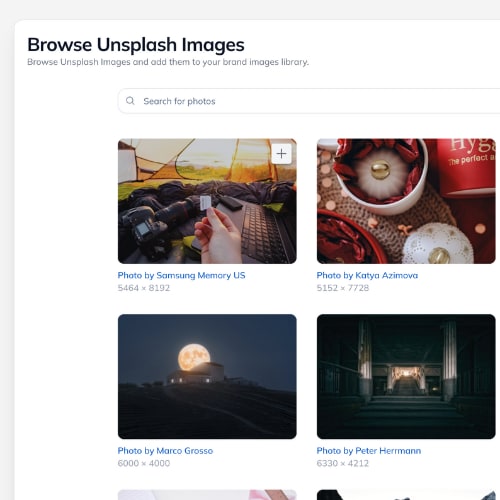Select the full moon over house thumbnail
Viewport: 500px width, 500px height.
click(x=207, y=376)
